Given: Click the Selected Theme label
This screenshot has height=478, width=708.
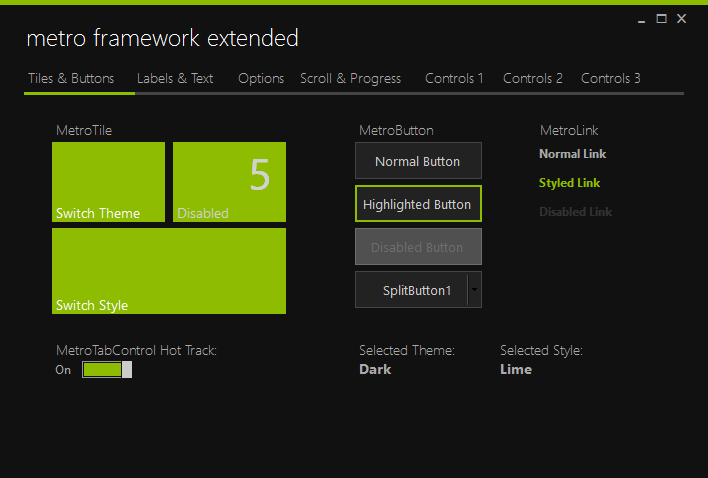Looking at the screenshot, I should [x=407, y=350].
